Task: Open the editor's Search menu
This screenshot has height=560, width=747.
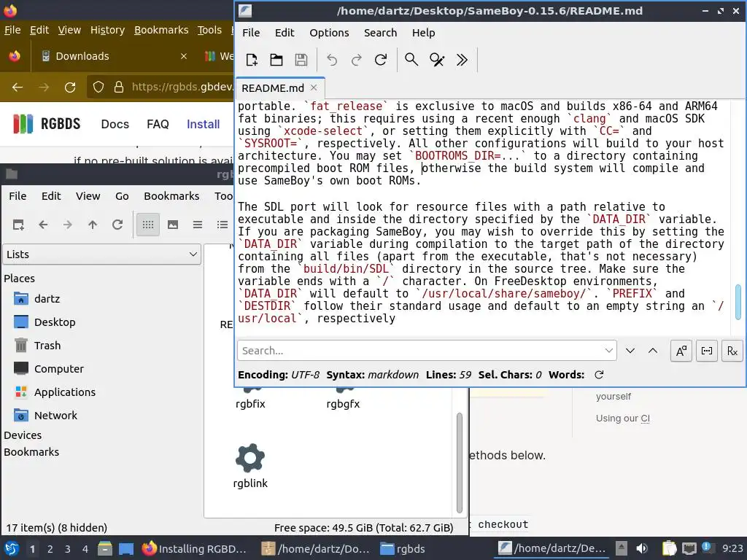Action: 380,33
